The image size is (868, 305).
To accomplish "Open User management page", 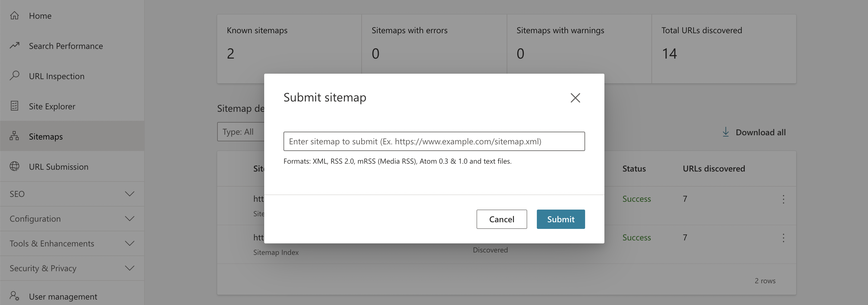I will click(72, 296).
